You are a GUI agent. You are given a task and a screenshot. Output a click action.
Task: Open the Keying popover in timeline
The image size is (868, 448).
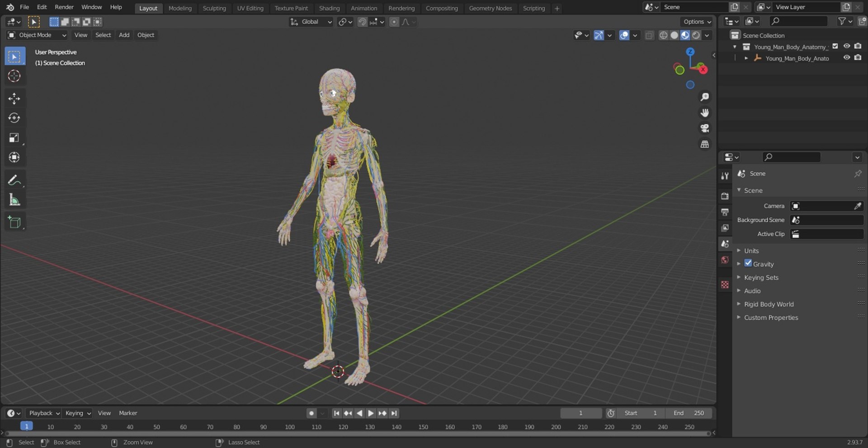(x=78, y=413)
